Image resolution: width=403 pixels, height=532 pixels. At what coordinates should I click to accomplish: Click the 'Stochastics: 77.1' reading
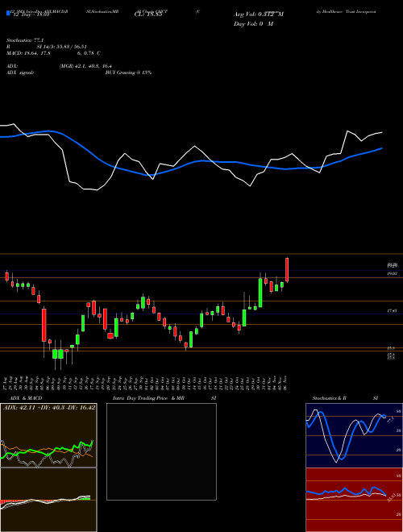[x=25, y=40]
